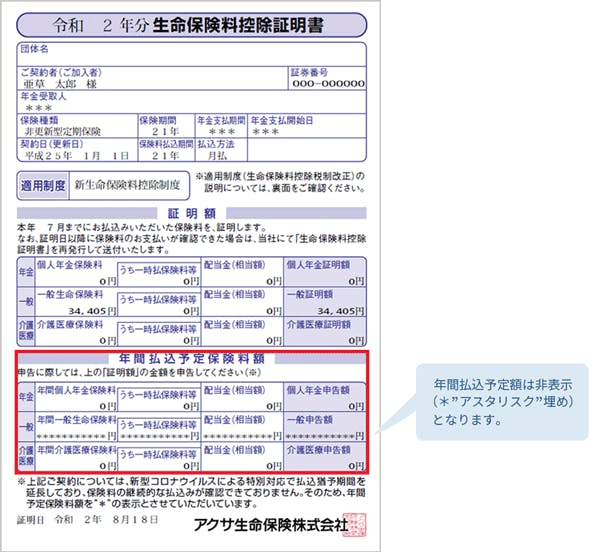Select the contract date 平成25年 1月 1日

point(77,156)
